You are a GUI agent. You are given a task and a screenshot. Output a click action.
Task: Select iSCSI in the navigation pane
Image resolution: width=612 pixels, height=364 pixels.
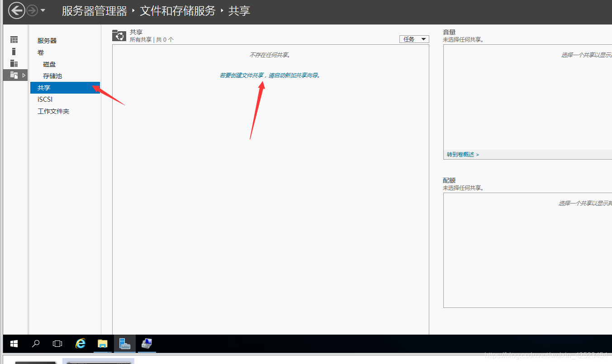[44, 99]
